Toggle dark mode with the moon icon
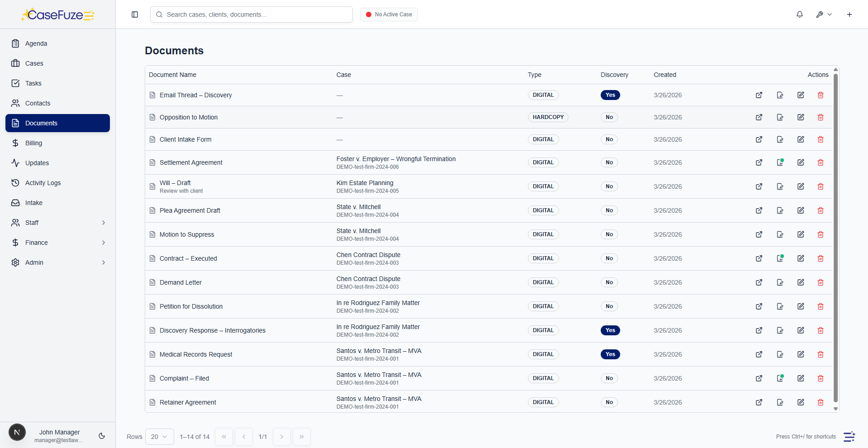This screenshot has height=448, width=868. (x=102, y=436)
